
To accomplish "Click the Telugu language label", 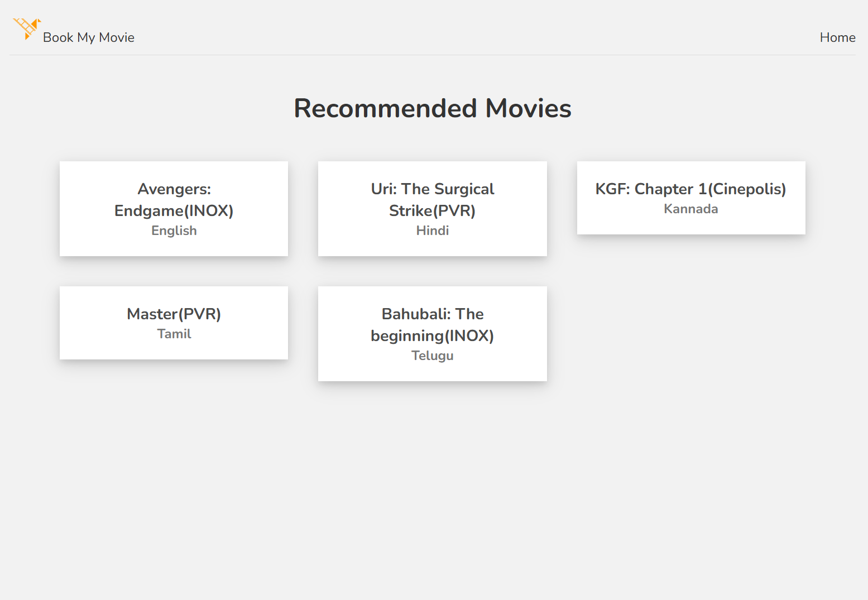I will [433, 356].
